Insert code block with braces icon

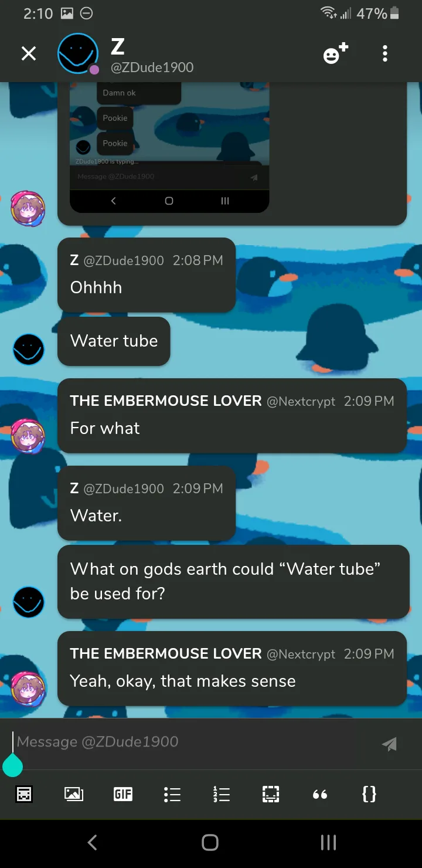coord(369,794)
